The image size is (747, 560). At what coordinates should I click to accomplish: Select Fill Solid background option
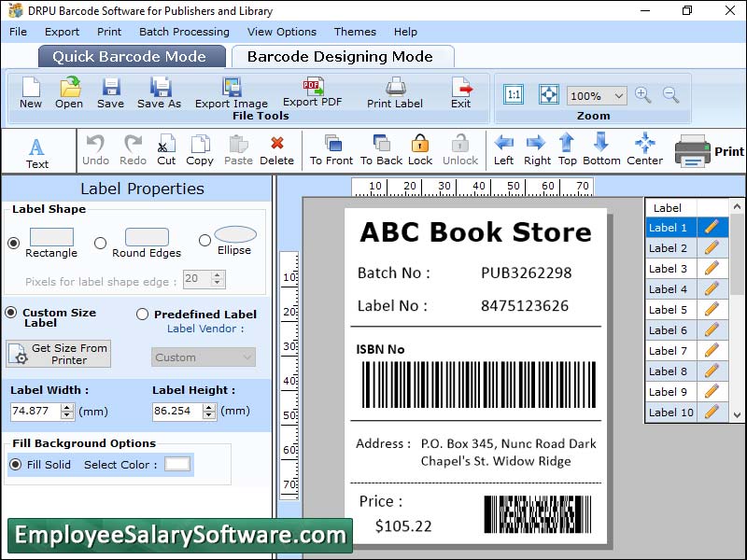pyautogui.click(x=15, y=465)
